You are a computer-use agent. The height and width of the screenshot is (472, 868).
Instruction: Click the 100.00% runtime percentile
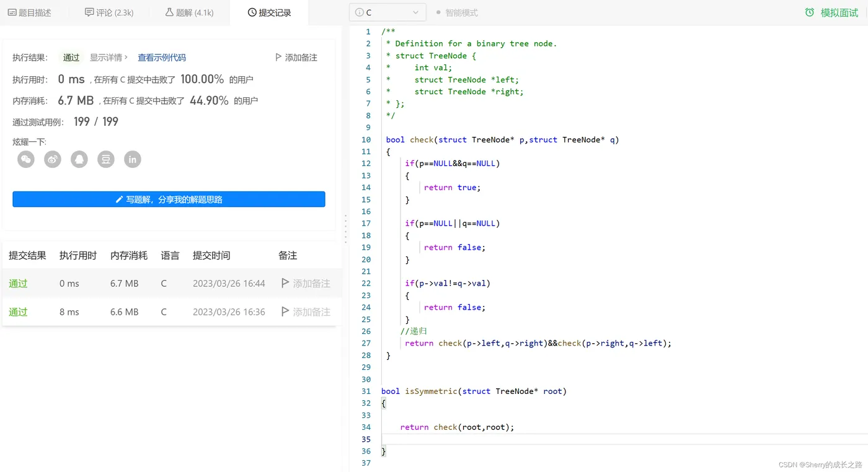202,79
